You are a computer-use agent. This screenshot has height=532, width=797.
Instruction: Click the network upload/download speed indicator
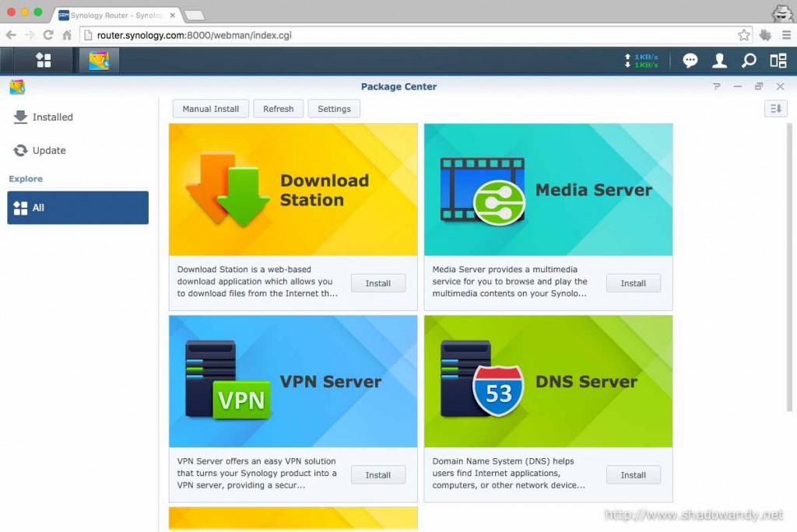[641, 61]
